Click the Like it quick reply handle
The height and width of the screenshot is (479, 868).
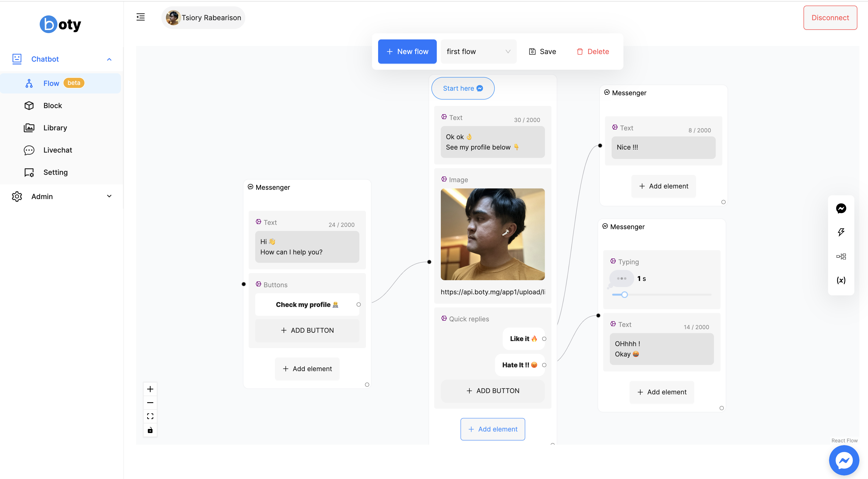coord(544,339)
